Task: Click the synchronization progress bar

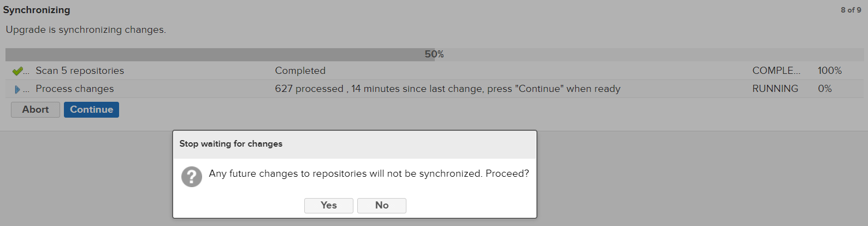Action: [219, 54]
